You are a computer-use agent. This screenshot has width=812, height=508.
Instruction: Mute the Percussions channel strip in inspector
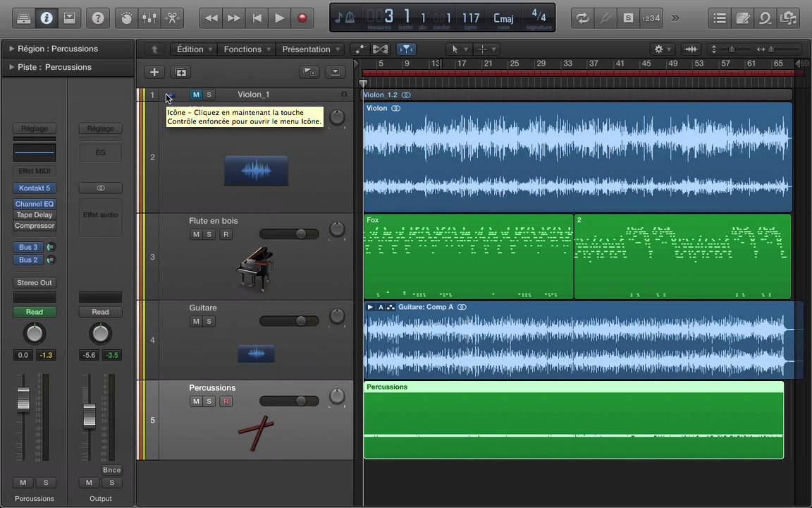coord(23,483)
